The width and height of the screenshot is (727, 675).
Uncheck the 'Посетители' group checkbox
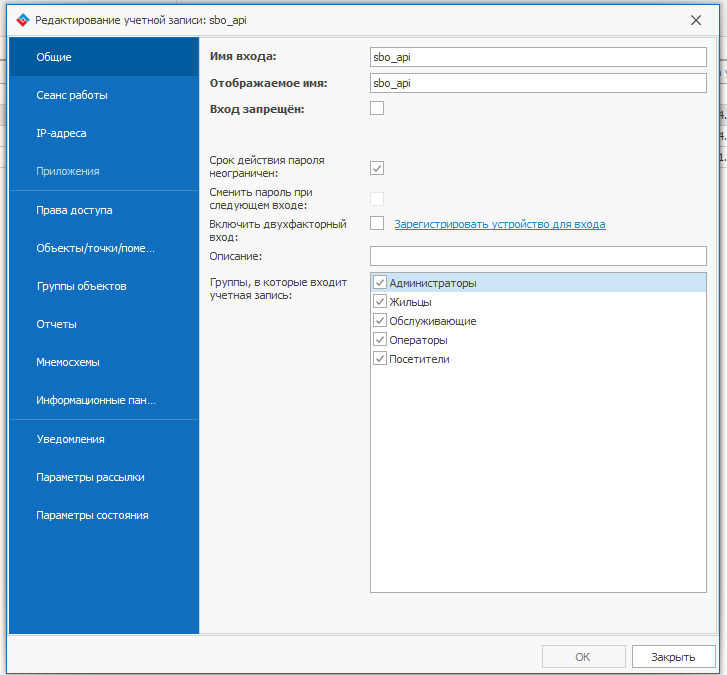[380, 359]
